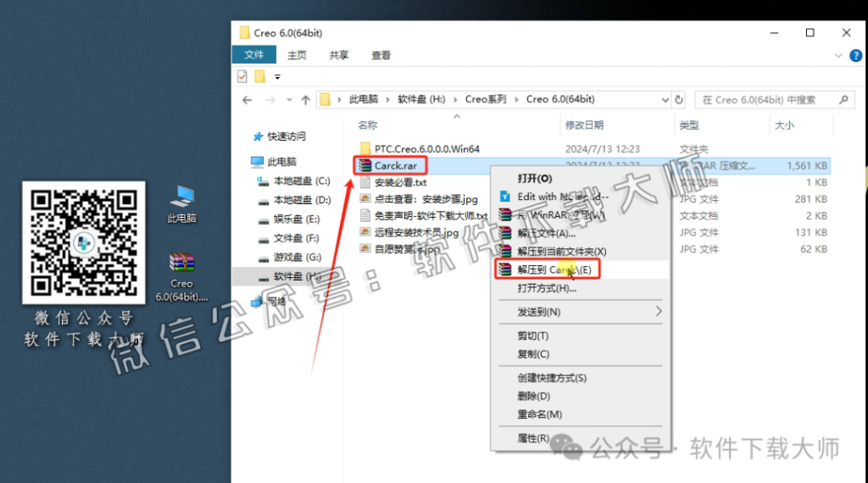Screen dimensions: 868x483
Task: Switch to the 查看 ribbon tab
Action: click(381, 55)
